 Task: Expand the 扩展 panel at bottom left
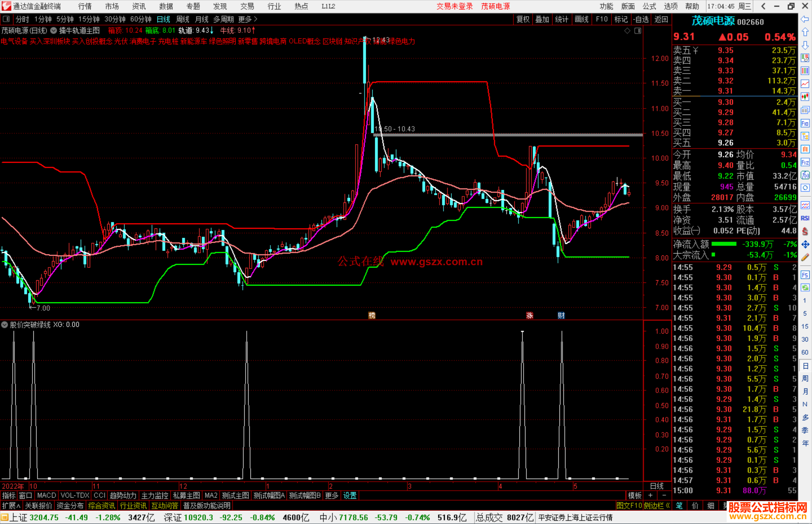[x=11, y=506]
